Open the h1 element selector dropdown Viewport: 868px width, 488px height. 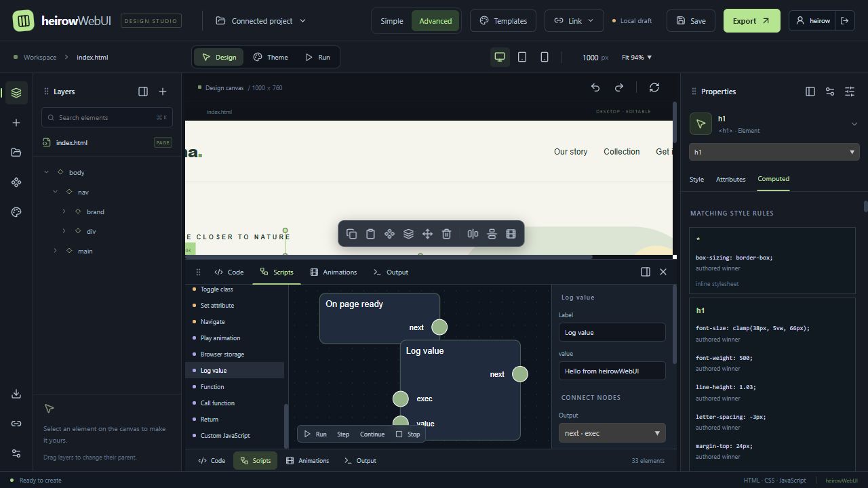[x=774, y=152]
